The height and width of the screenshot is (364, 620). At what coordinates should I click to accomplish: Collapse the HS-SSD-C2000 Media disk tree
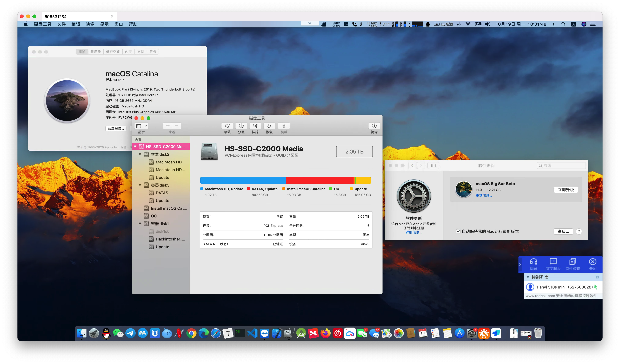135,146
